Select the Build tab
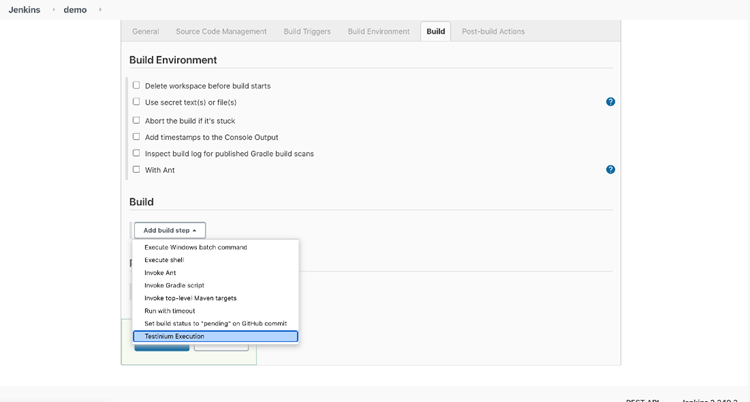 point(436,31)
